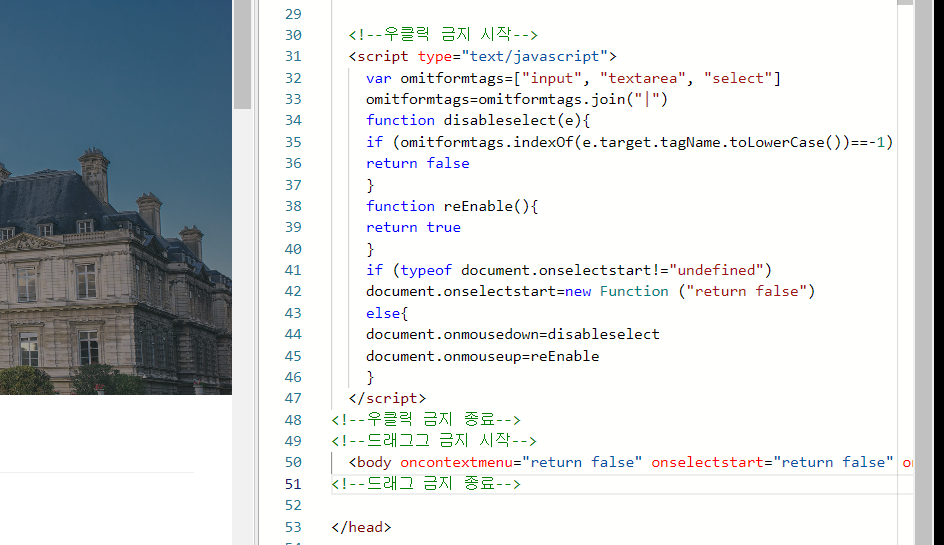Click line number 42 in gutter

293,291
